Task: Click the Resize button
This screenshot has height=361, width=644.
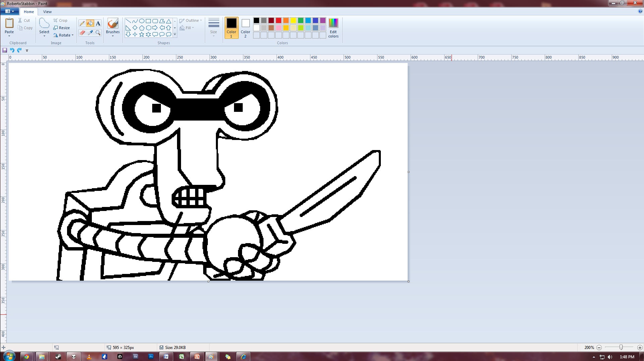Action: [61, 28]
